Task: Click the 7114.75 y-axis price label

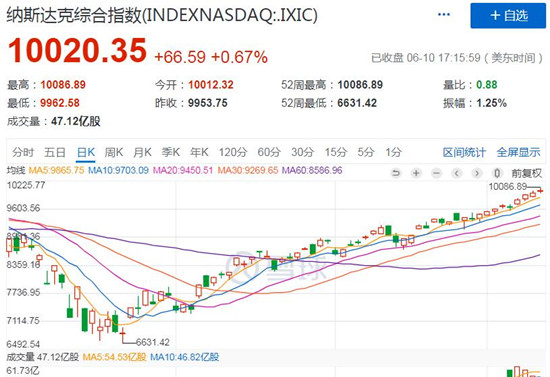Action: pos(23,321)
